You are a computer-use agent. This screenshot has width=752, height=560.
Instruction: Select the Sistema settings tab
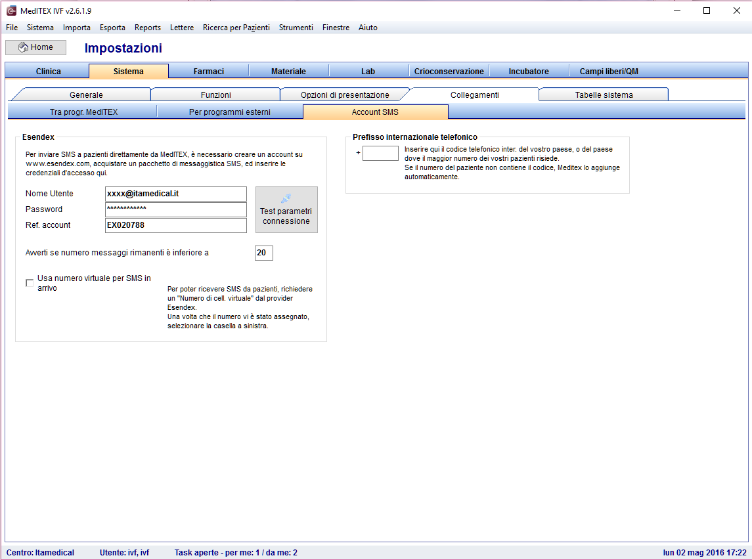(x=129, y=71)
